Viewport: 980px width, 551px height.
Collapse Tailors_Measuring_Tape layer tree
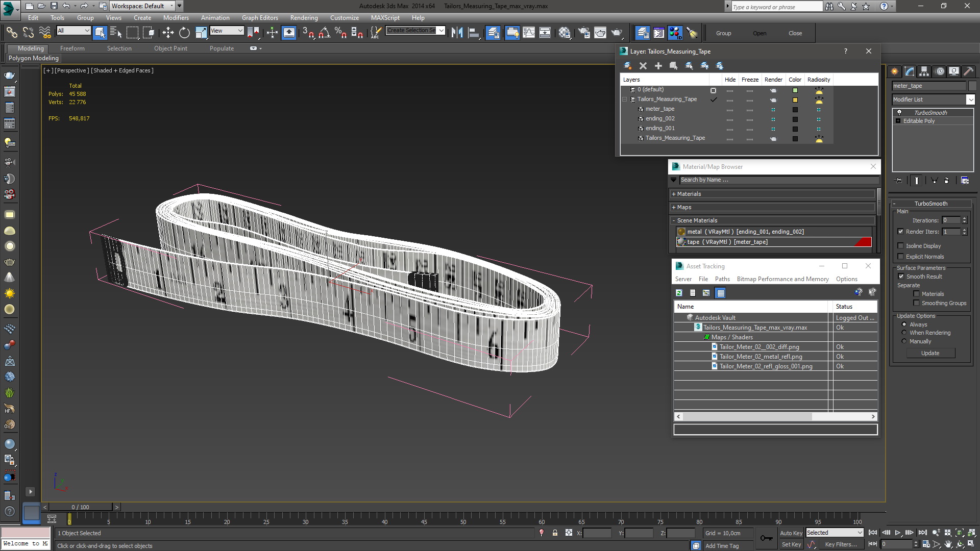point(625,99)
